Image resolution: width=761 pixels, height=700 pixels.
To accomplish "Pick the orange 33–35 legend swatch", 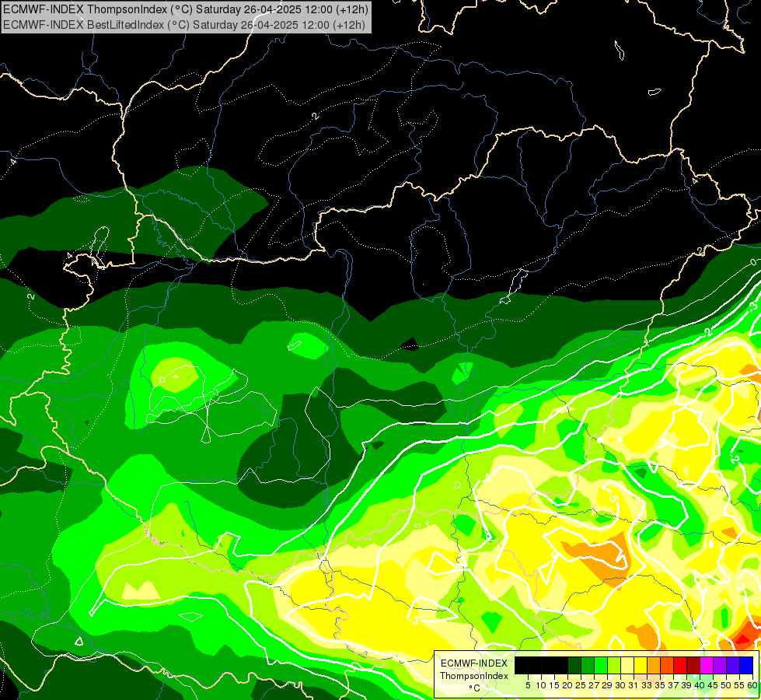I will (x=654, y=665).
